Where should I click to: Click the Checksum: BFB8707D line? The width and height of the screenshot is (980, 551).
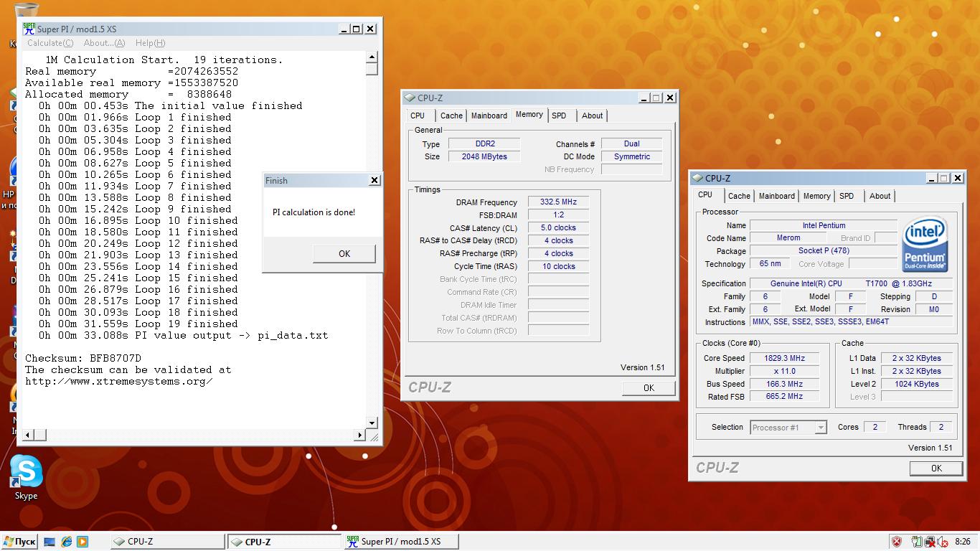coord(83,358)
